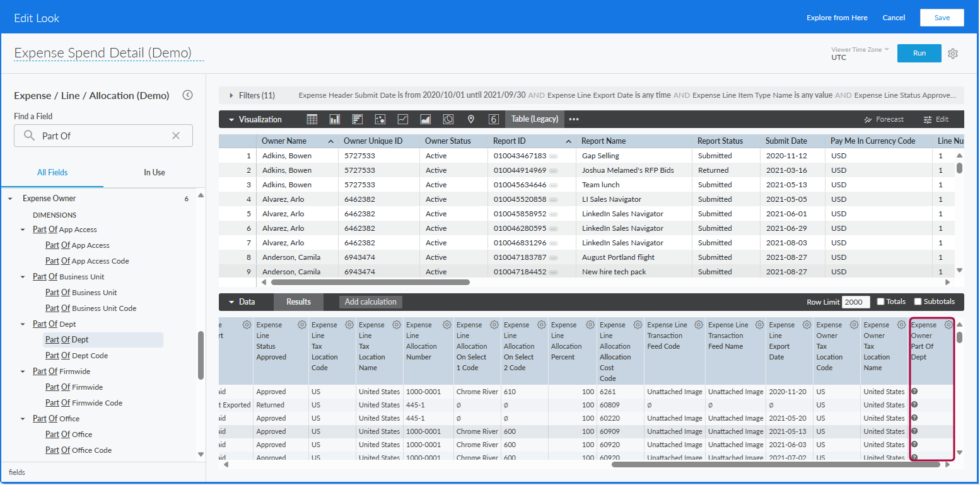
Task: Collapse the field picker panel arrow
Action: [187, 95]
